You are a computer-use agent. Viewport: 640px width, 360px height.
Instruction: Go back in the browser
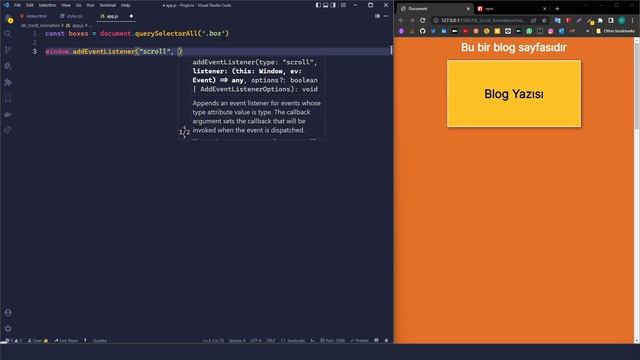[401, 20]
